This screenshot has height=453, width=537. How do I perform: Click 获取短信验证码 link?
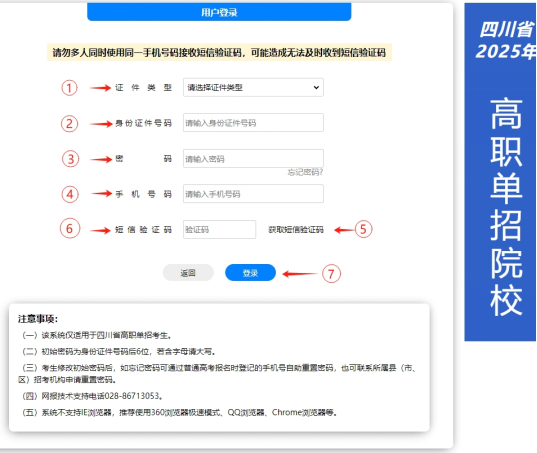click(296, 230)
